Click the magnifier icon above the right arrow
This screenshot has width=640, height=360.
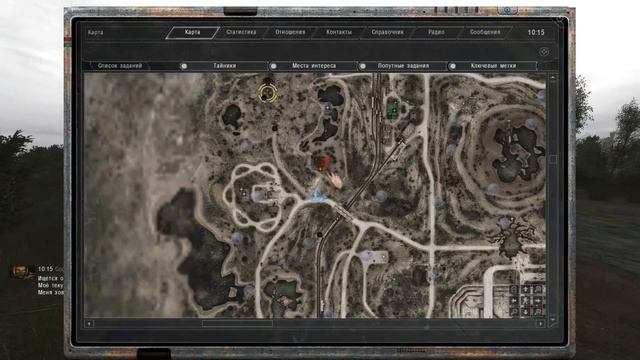pyautogui.click(x=538, y=289)
